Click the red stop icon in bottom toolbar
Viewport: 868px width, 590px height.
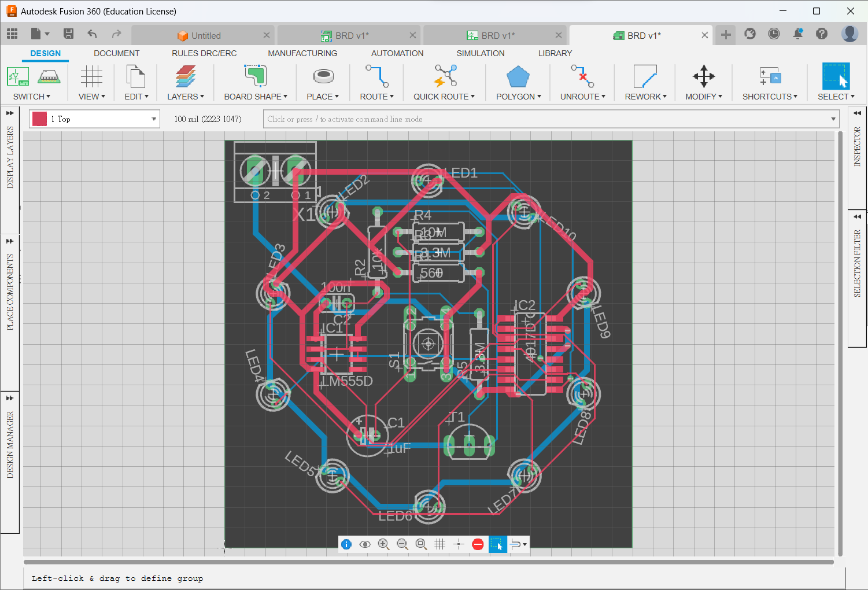478,544
